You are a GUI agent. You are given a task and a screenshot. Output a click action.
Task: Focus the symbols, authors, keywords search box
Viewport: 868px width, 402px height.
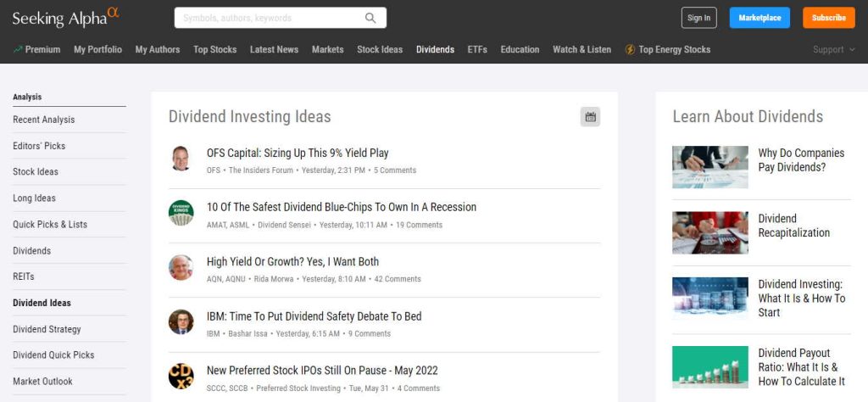(280, 18)
